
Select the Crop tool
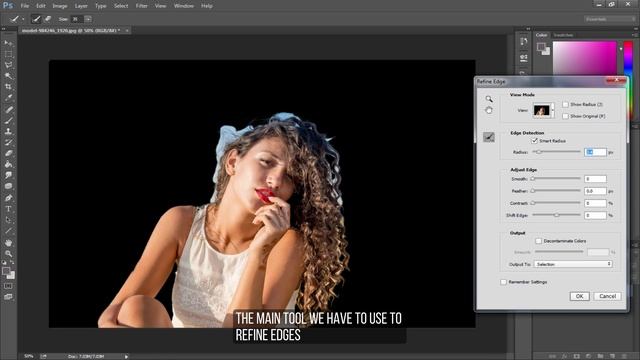pyautogui.click(x=8, y=87)
